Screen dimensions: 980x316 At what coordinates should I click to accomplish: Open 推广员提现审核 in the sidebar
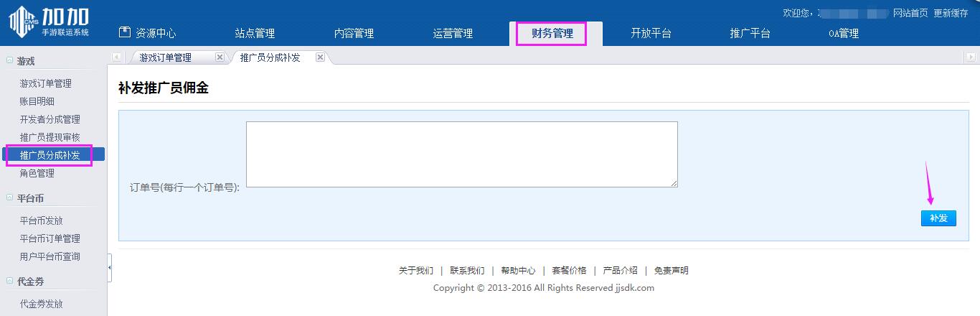[50, 137]
